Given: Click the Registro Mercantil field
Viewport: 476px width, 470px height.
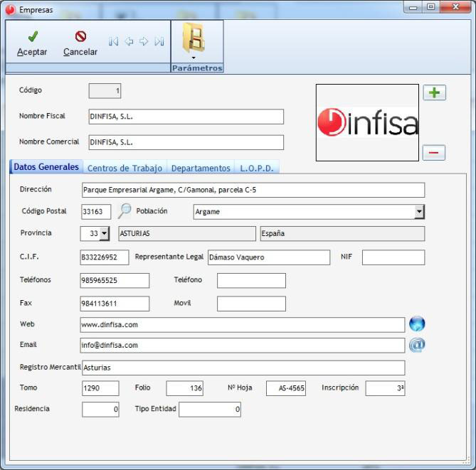Looking at the screenshot, I should (x=243, y=368).
